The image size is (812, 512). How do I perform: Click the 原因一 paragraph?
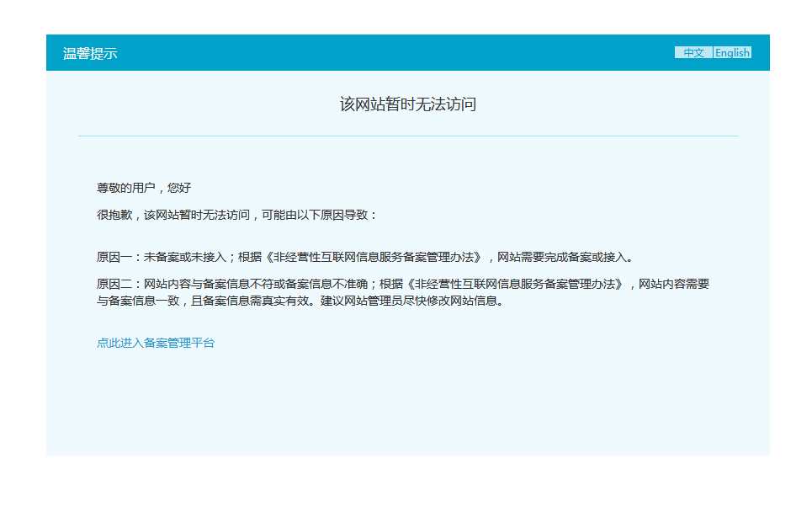[x=365, y=257]
